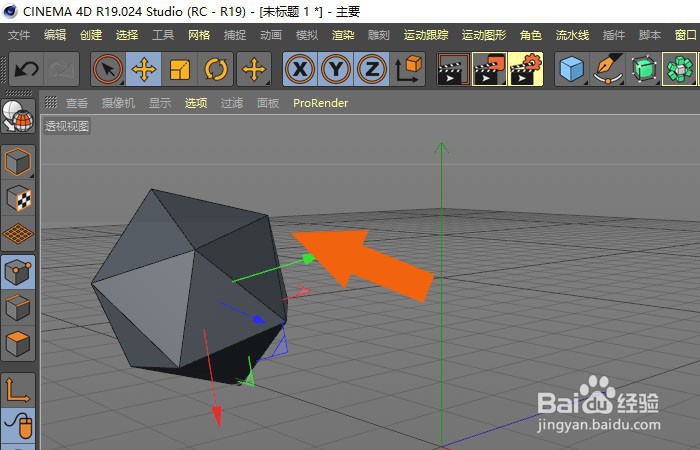Open the 工具 menu

pyautogui.click(x=163, y=35)
